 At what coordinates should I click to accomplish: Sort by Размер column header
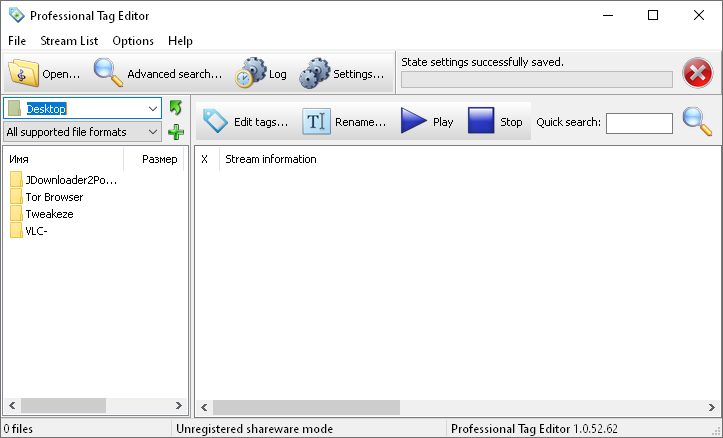tap(154, 159)
